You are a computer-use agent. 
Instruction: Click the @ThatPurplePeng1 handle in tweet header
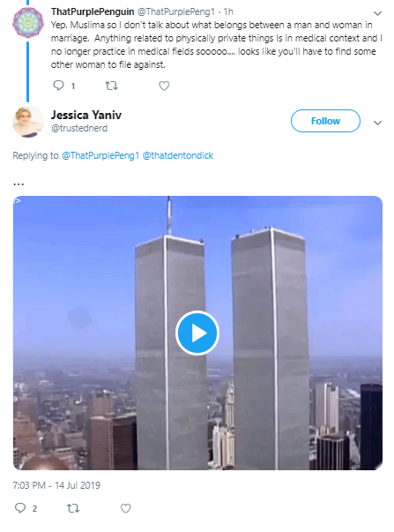(x=175, y=11)
